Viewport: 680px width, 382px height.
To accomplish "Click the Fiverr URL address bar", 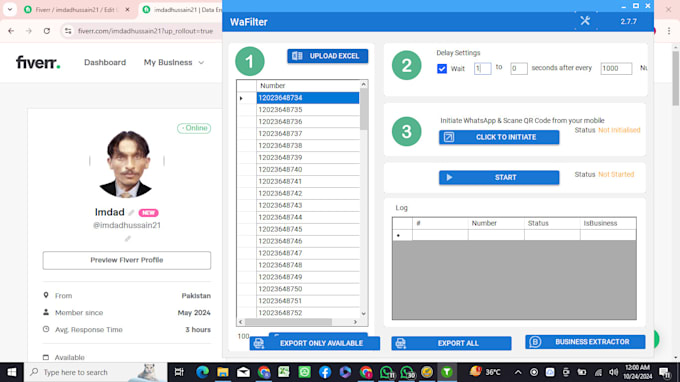I will tap(145, 31).
